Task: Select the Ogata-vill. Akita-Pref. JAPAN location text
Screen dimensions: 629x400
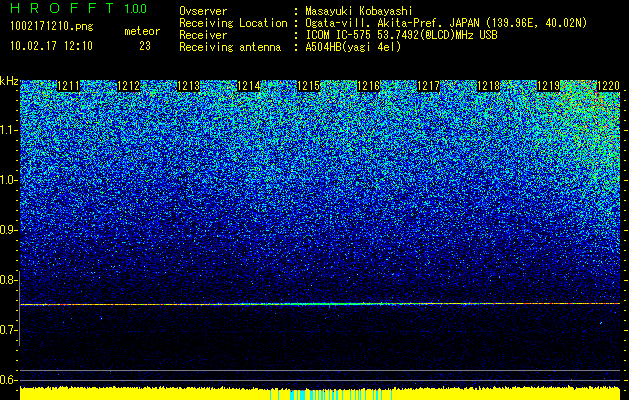Action: pyautogui.click(x=446, y=23)
